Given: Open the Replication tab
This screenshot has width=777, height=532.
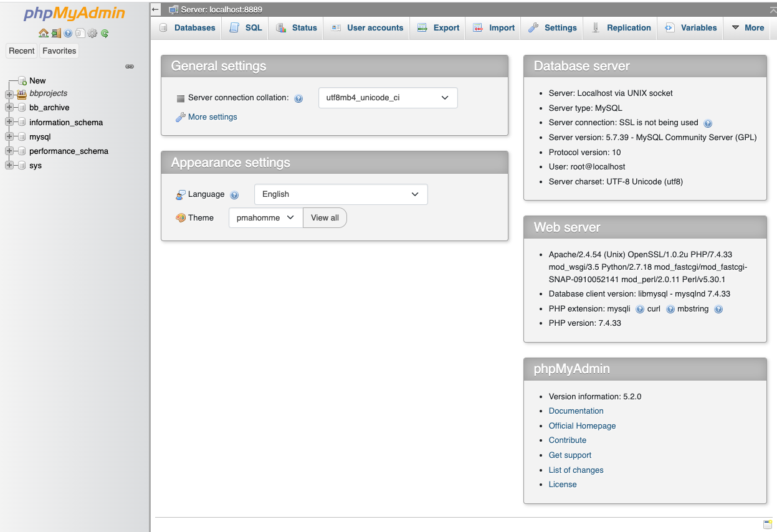Looking at the screenshot, I should [x=621, y=28].
